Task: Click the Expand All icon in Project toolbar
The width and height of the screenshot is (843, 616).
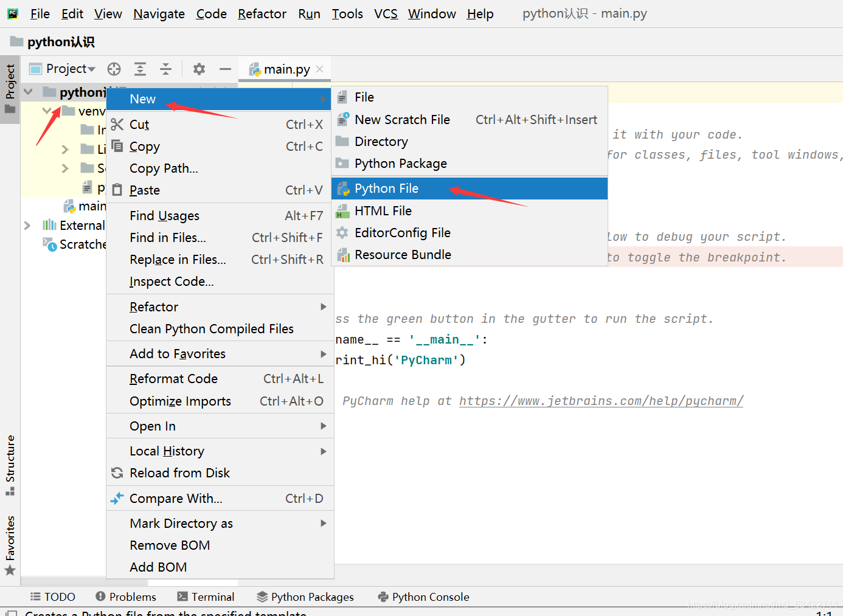Action: (x=140, y=69)
